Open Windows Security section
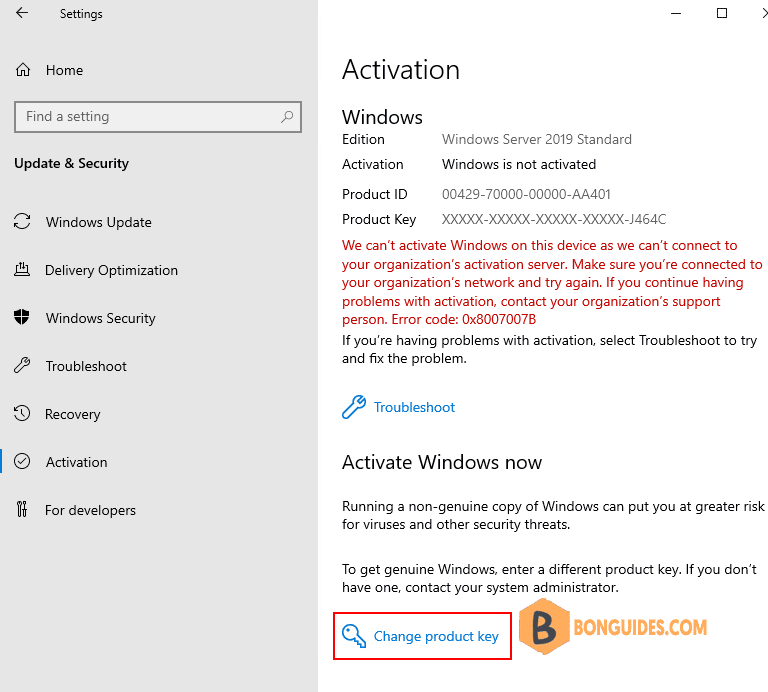This screenshot has width=768, height=692. coord(100,318)
